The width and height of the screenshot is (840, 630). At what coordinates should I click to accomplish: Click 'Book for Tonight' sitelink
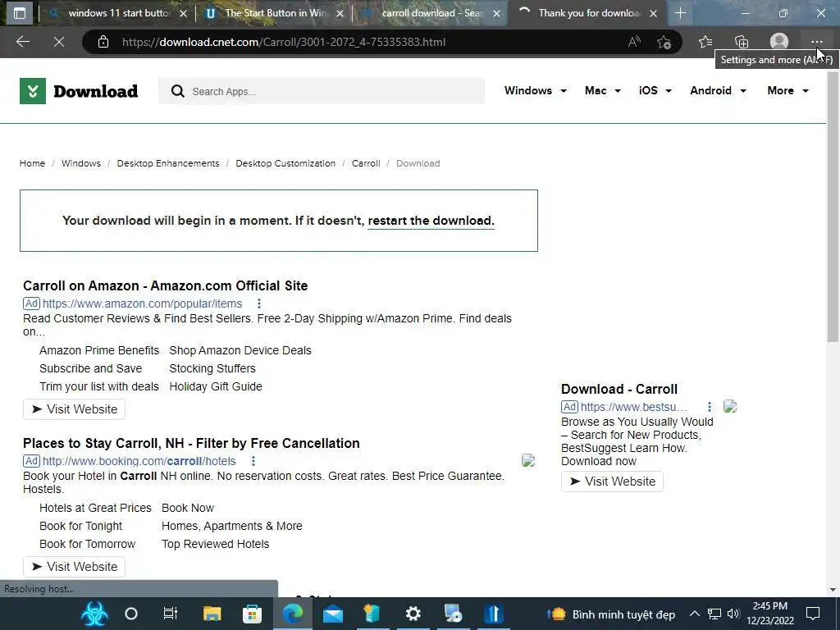coord(81,526)
